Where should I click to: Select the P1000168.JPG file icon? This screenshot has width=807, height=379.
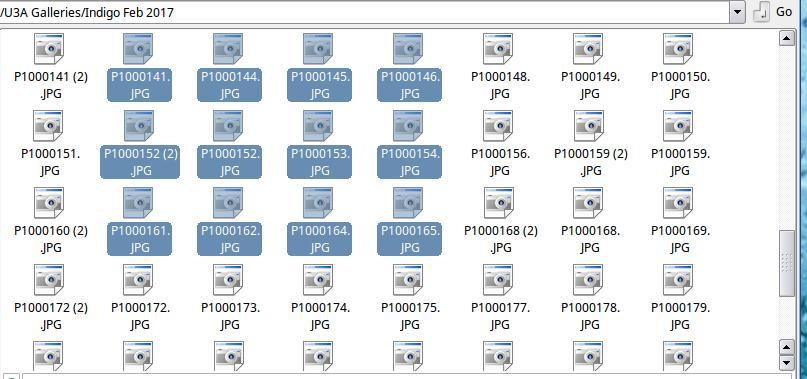click(x=589, y=203)
